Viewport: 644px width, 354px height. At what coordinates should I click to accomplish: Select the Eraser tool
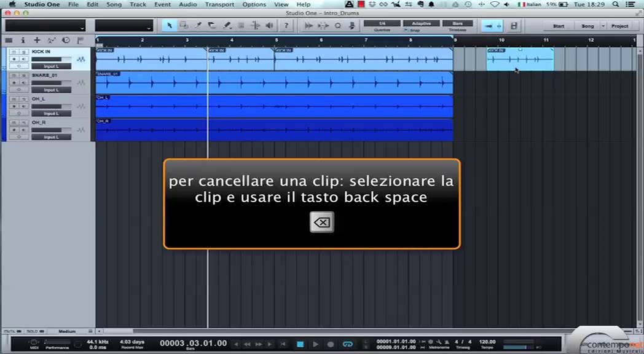pos(212,25)
